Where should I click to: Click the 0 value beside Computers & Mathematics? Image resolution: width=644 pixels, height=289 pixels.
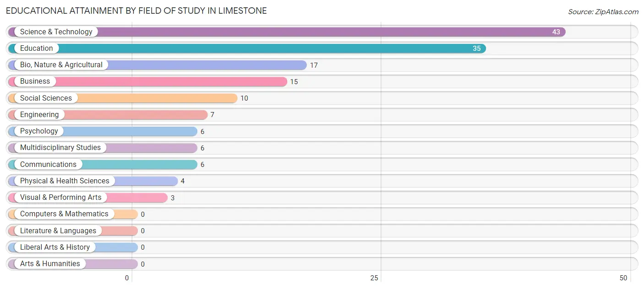pyautogui.click(x=143, y=214)
